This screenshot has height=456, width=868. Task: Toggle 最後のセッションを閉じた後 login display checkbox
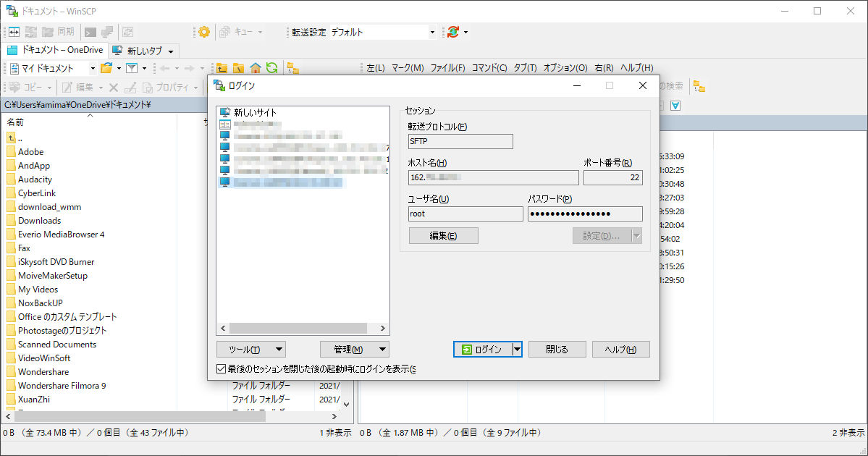tap(222, 369)
